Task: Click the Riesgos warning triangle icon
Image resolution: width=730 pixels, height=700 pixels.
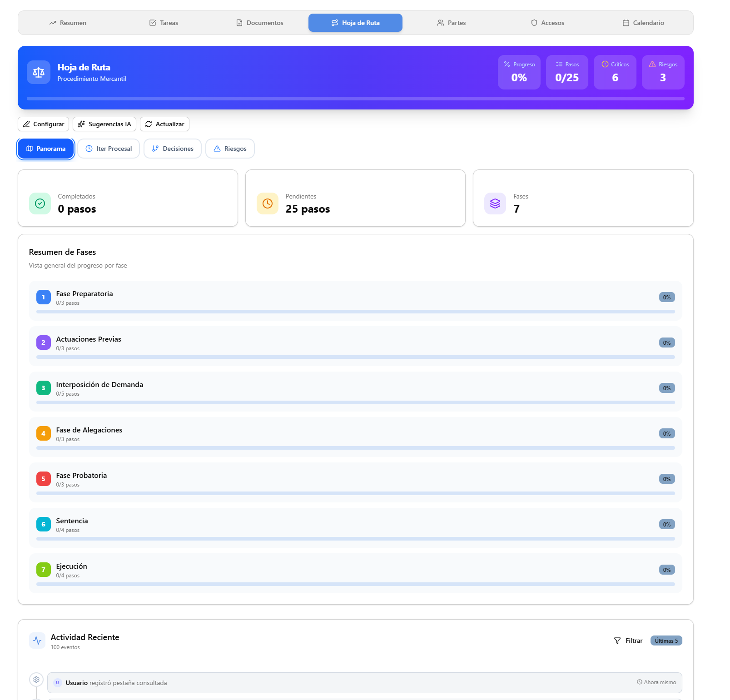Action: (x=653, y=65)
